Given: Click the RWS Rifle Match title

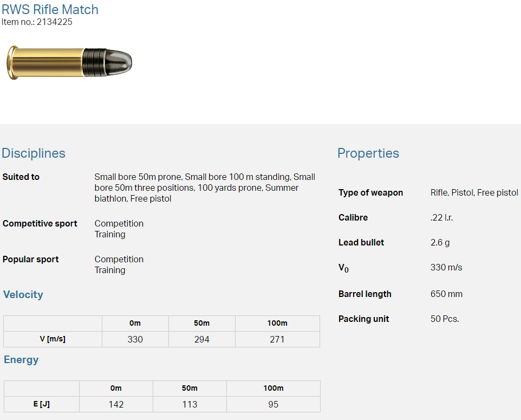Looking at the screenshot, I should tap(50, 9).
